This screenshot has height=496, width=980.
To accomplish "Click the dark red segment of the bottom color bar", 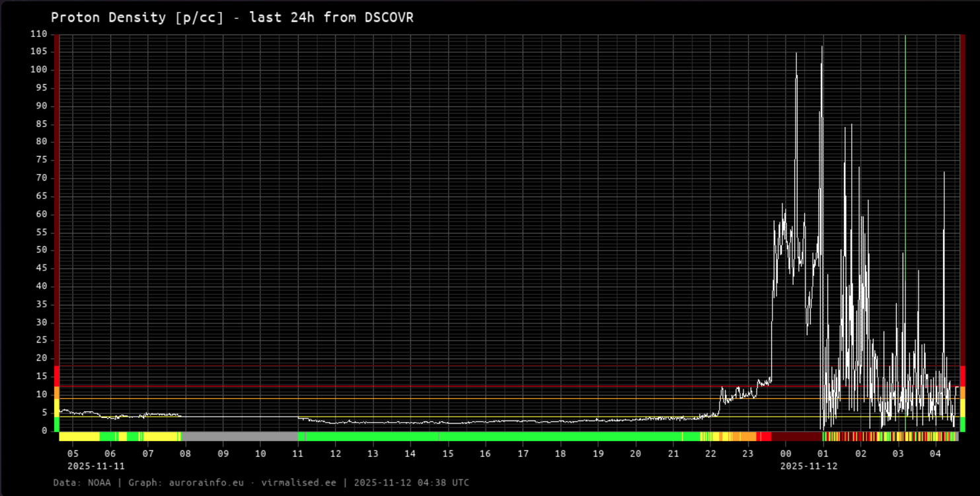I will pyautogui.click(x=796, y=436).
